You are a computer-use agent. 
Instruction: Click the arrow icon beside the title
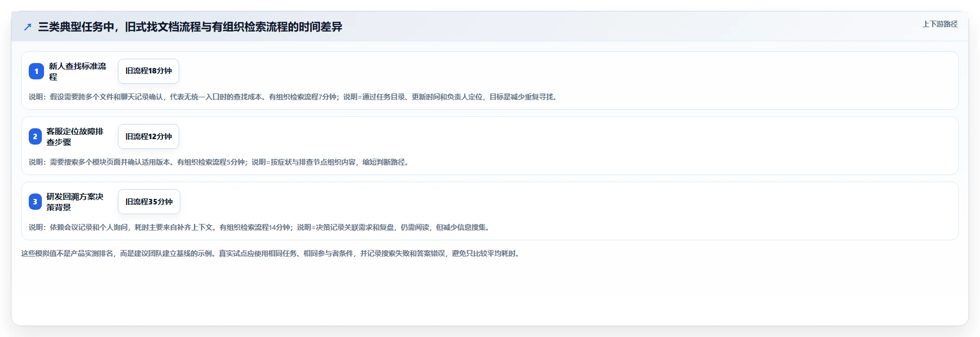[28, 27]
